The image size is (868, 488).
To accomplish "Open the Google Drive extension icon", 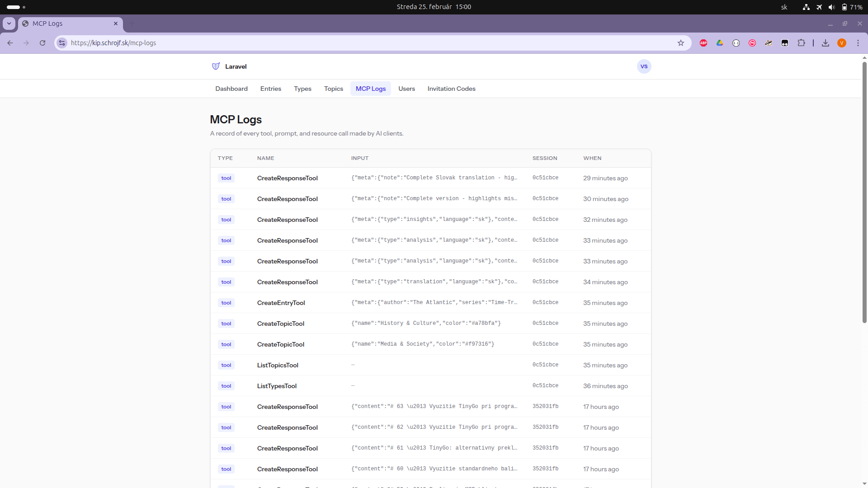I will [x=720, y=43].
